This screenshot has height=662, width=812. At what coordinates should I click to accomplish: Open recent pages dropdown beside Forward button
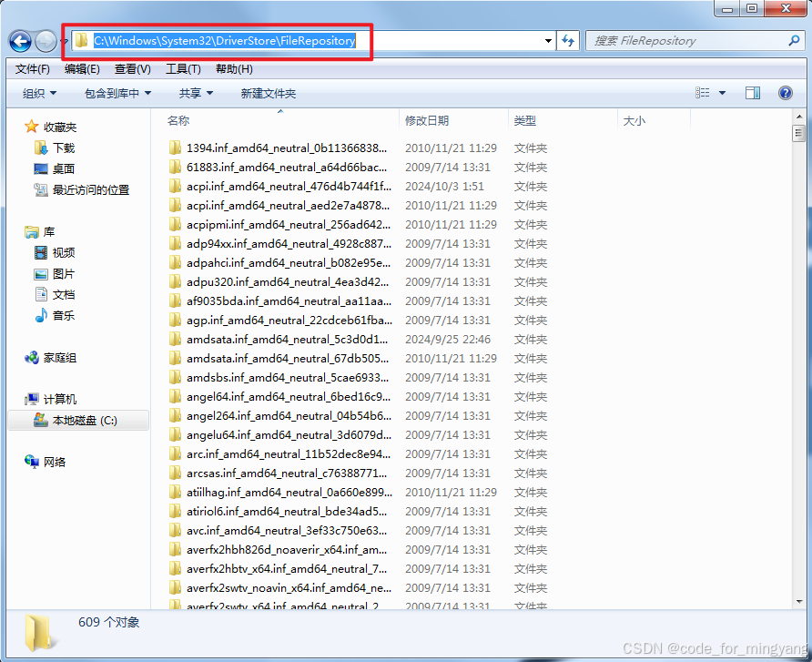pos(65,42)
